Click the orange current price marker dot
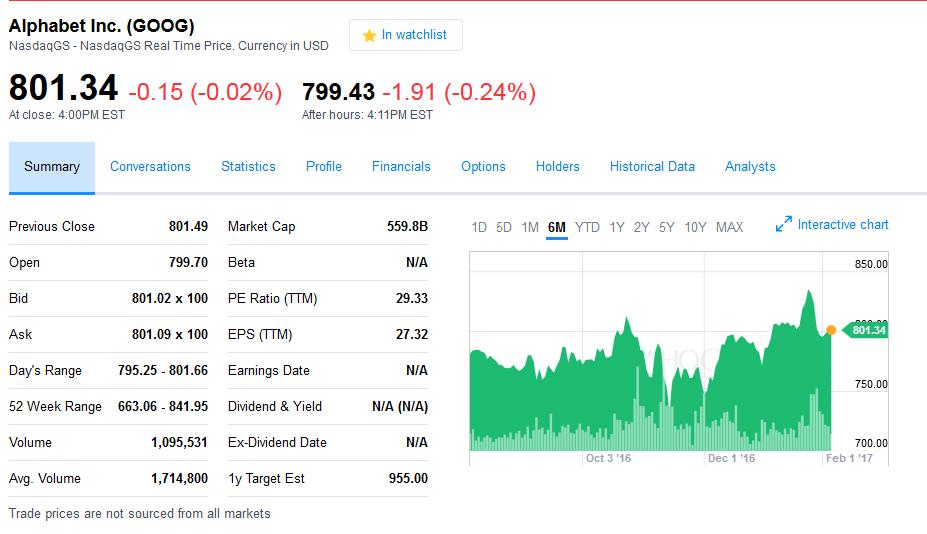 [x=831, y=330]
